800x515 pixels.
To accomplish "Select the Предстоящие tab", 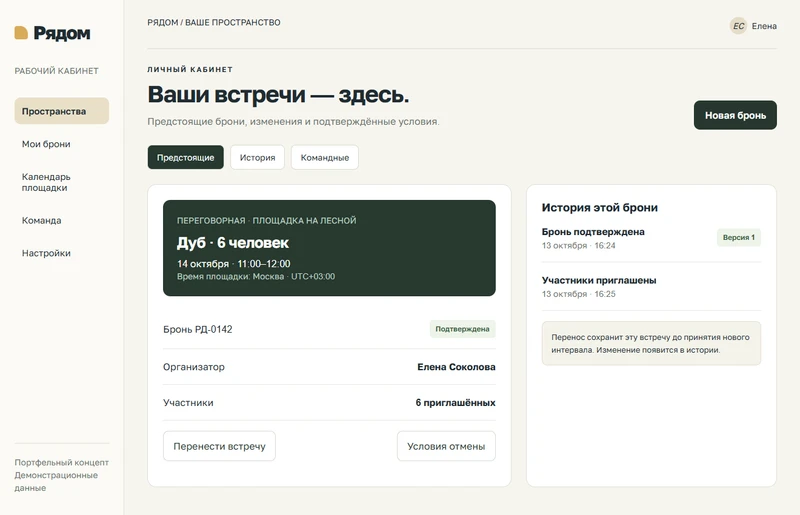I will point(186,157).
